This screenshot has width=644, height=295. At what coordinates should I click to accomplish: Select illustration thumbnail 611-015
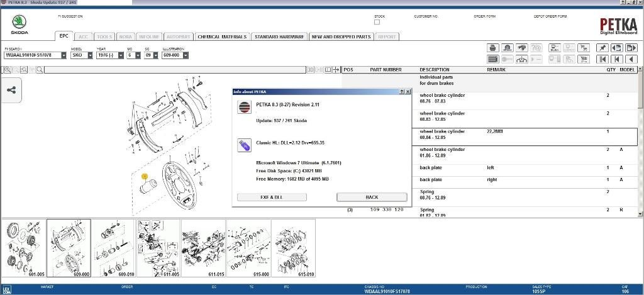203,248
